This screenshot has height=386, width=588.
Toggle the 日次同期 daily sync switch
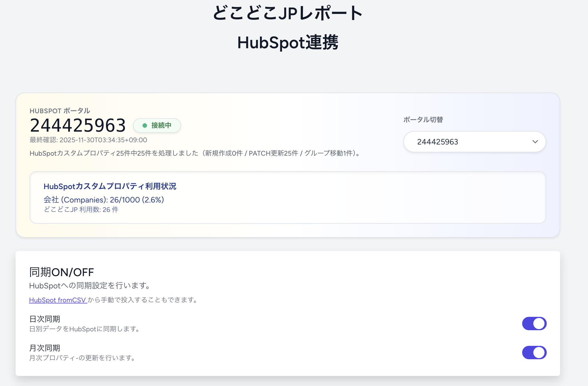pos(534,324)
